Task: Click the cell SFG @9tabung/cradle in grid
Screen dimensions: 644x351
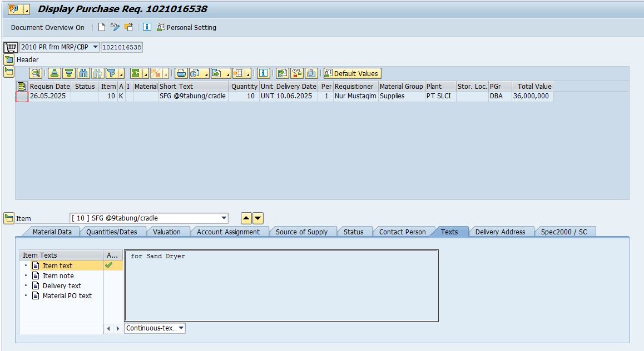Action: [x=192, y=96]
